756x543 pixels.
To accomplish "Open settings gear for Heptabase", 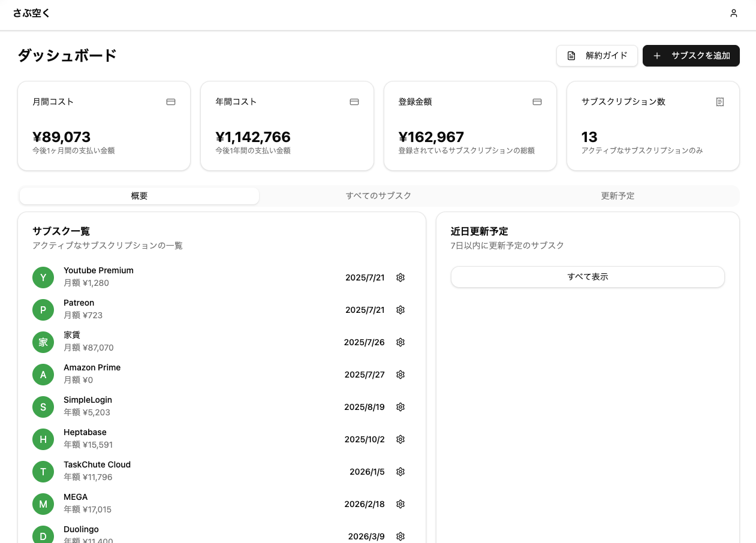I will [x=400, y=439].
